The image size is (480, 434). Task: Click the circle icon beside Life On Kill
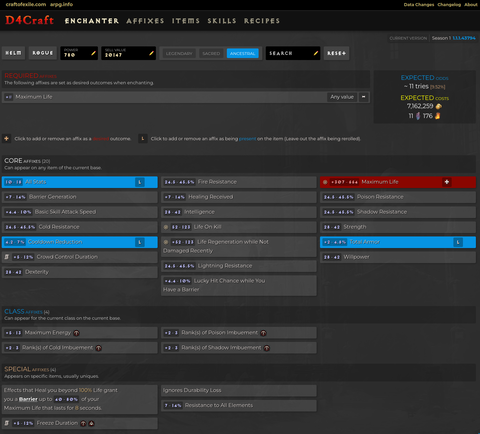[166, 227]
